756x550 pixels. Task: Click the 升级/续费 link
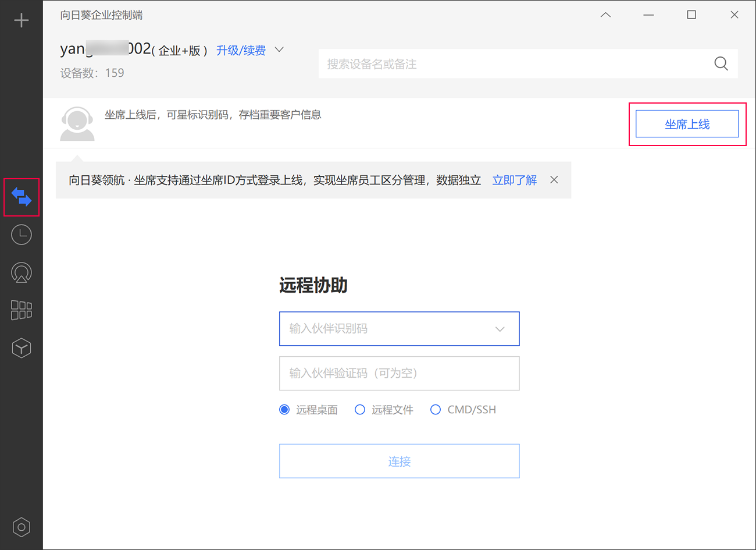[241, 51]
